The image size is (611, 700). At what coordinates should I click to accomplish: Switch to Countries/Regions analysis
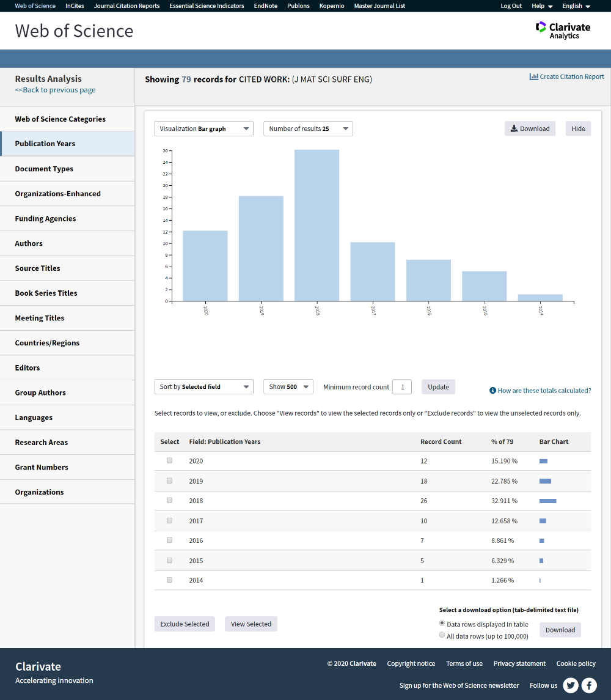click(x=67, y=343)
